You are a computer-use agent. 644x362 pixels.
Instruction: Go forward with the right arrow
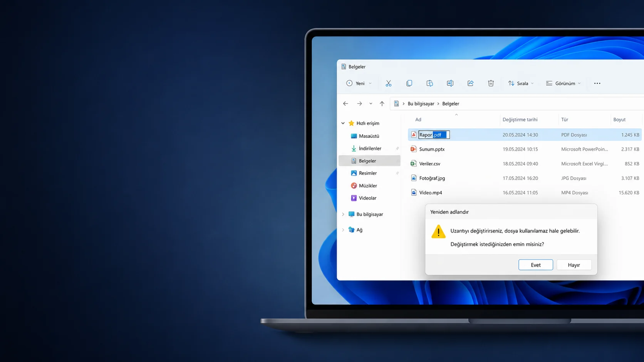pos(359,103)
